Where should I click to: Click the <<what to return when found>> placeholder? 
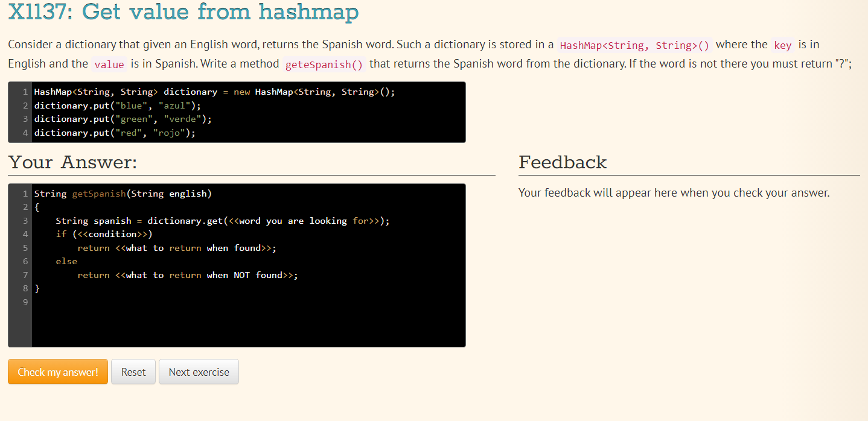pyautogui.click(x=194, y=248)
